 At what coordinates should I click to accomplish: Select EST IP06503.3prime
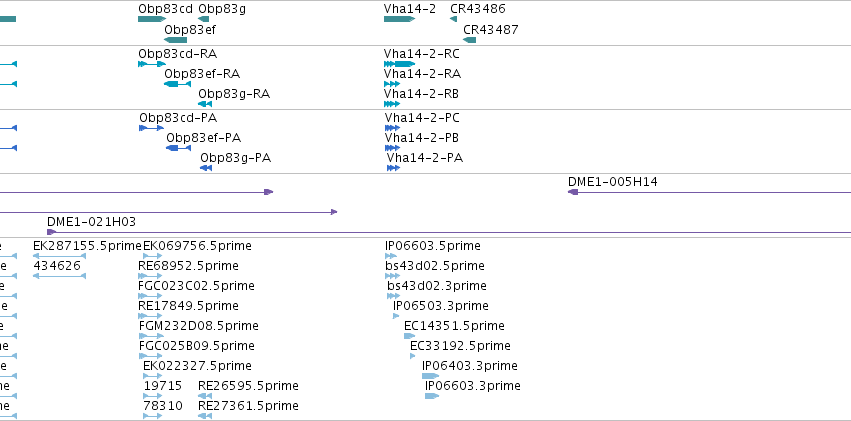coord(396,316)
